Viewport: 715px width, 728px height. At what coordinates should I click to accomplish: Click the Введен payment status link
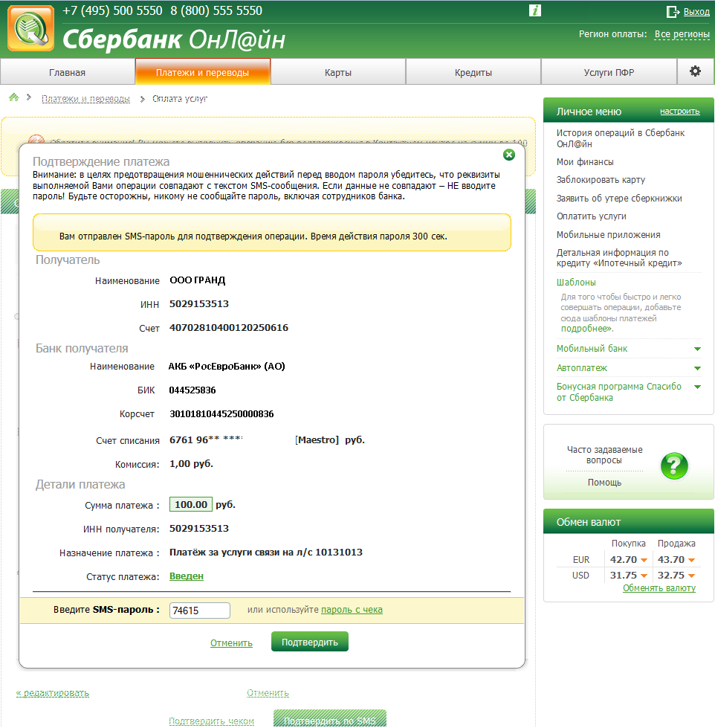pyautogui.click(x=187, y=576)
